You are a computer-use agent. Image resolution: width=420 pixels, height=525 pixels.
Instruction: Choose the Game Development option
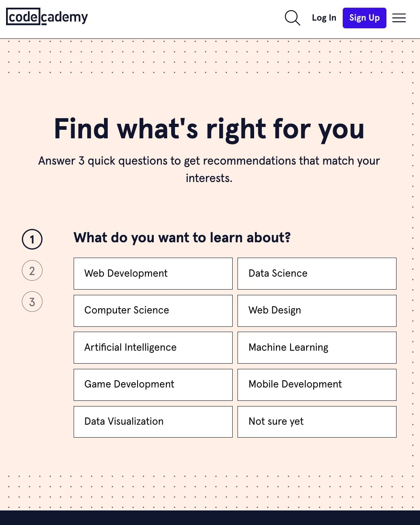click(153, 385)
